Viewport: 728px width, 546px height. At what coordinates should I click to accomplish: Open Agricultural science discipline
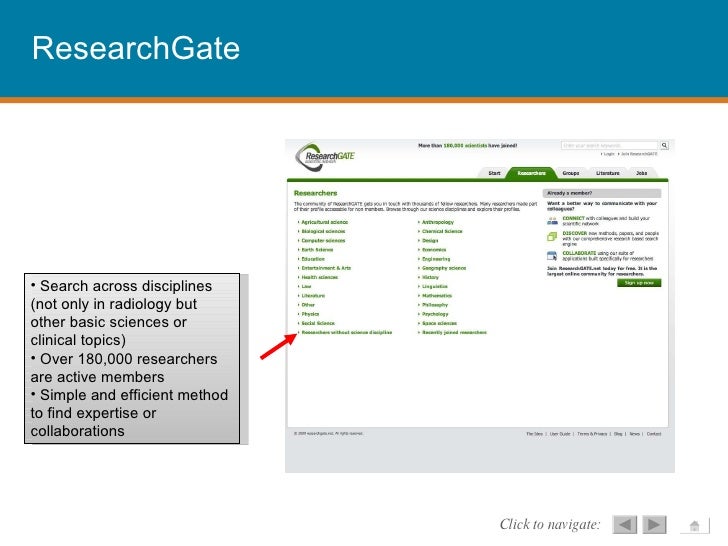pos(325,222)
